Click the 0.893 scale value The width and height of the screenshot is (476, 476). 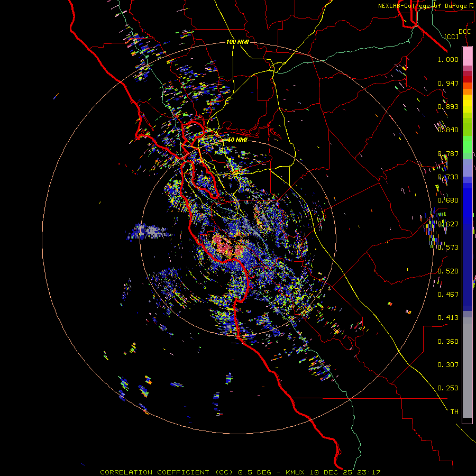coord(448,106)
